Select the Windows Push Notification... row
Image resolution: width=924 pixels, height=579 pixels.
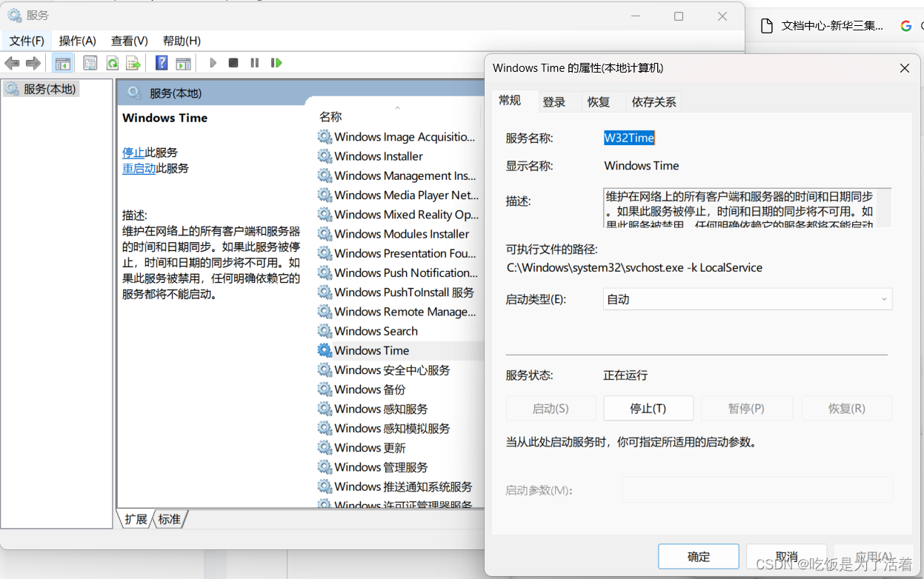coord(400,272)
